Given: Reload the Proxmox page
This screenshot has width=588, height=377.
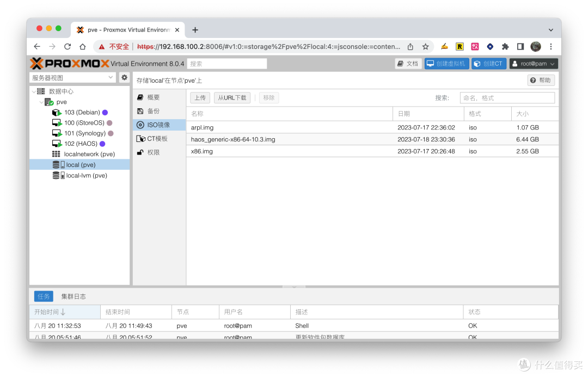Looking at the screenshot, I should pyautogui.click(x=68, y=46).
